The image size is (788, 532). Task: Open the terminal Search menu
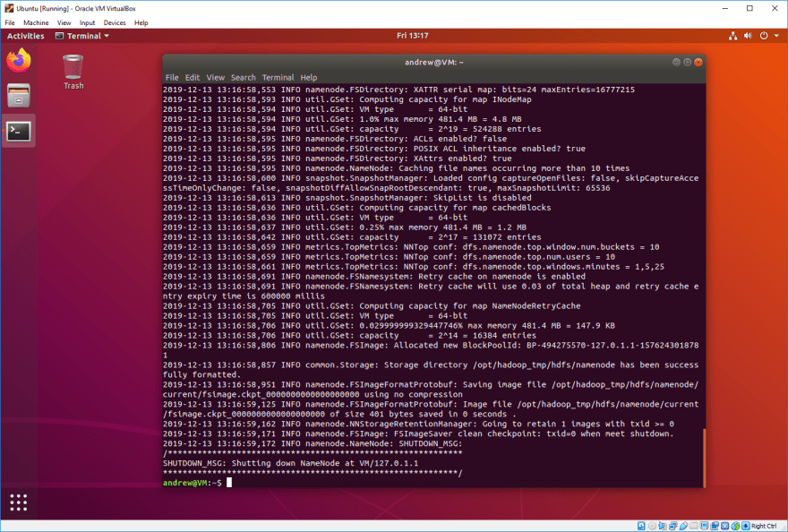[x=244, y=77]
